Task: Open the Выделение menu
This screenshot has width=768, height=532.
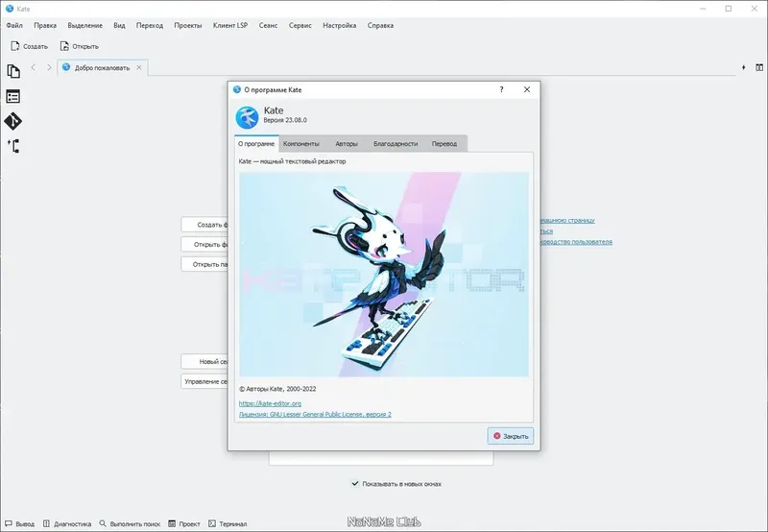Action: point(85,26)
